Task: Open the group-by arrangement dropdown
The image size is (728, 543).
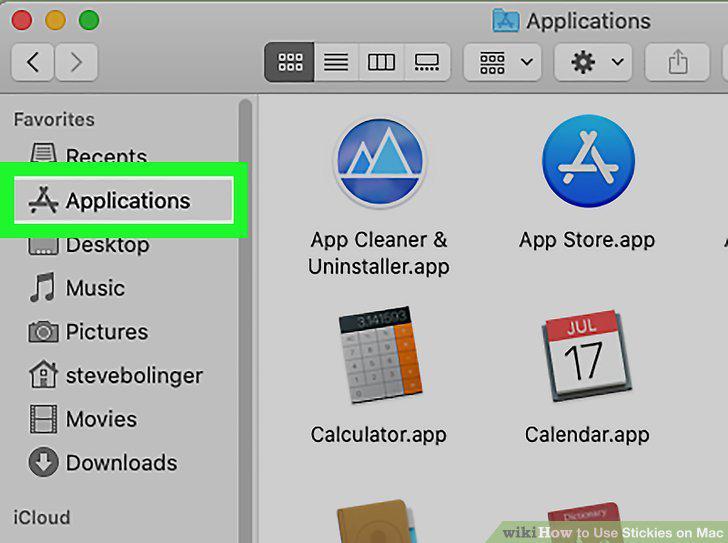Action: [502, 62]
